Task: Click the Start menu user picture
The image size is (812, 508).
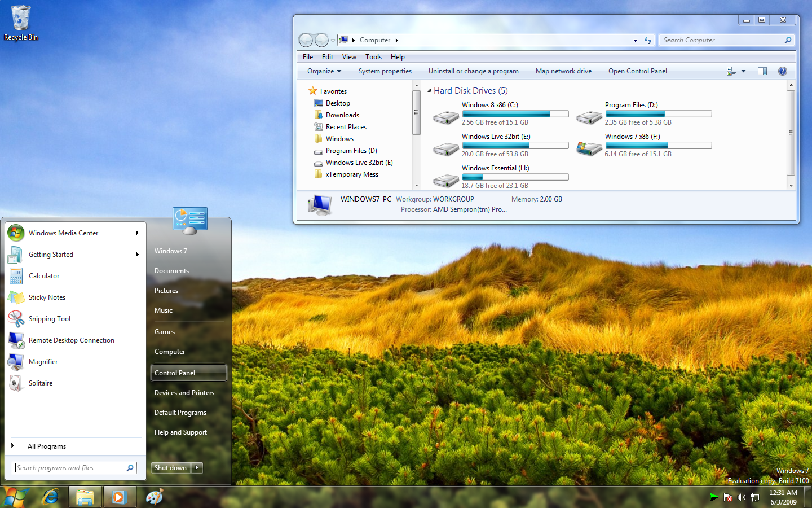Action: 190,220
